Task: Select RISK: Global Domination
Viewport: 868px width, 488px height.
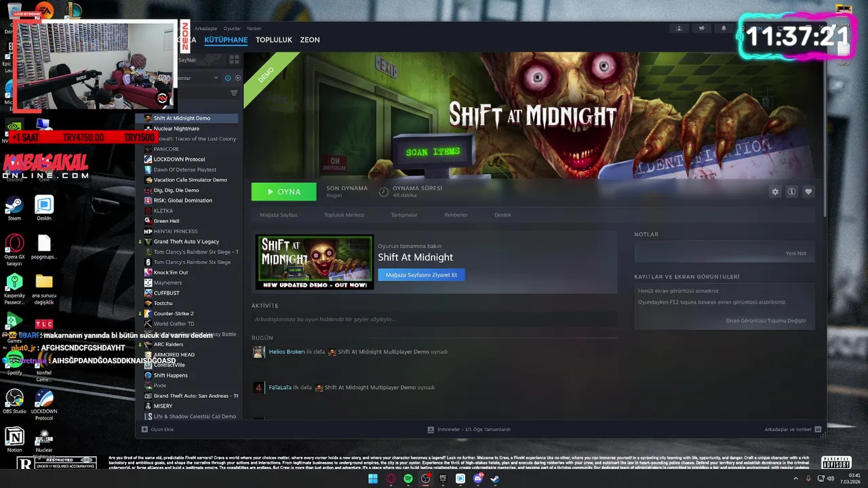Action: [x=182, y=201]
